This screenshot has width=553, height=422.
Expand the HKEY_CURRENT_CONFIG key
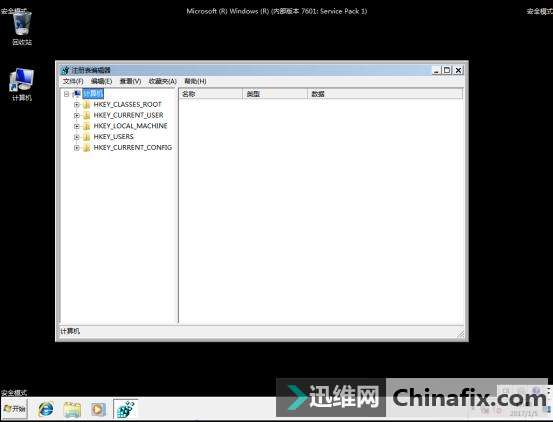(x=76, y=148)
